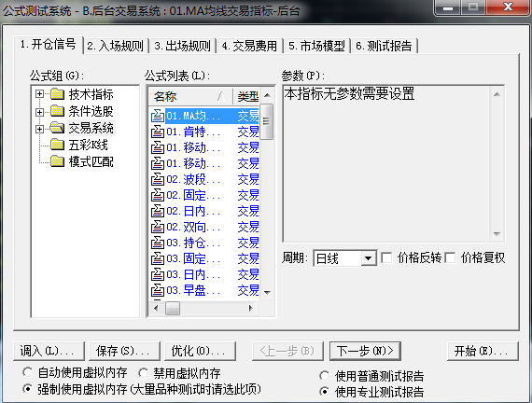Click formula list scroll up arrow
The width and height of the screenshot is (532, 403).
pos(267,95)
